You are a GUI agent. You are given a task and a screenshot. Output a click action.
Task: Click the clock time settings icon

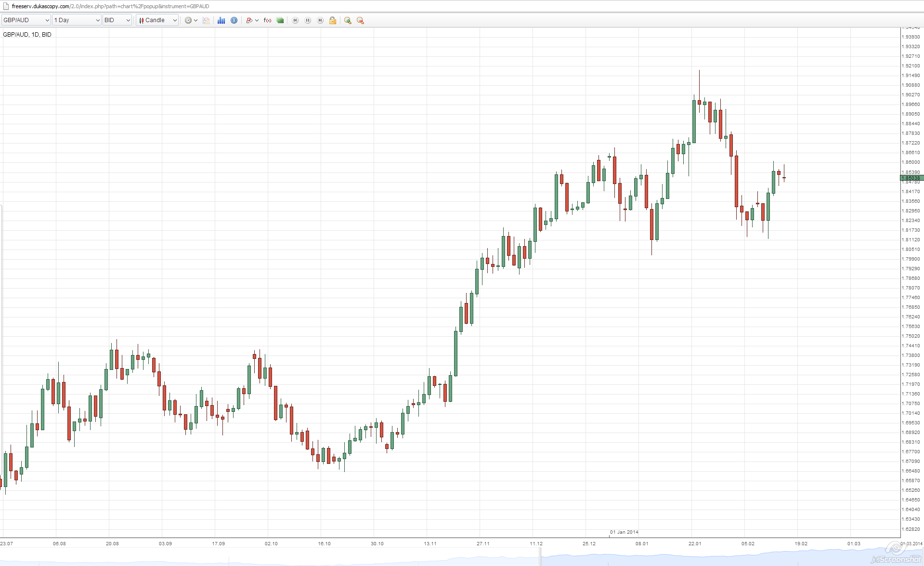(188, 20)
